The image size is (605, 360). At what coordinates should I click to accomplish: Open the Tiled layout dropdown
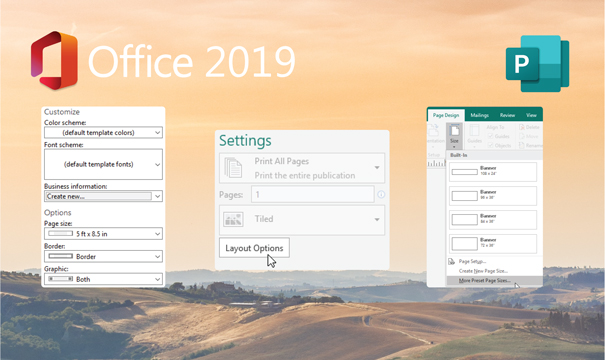(x=302, y=220)
